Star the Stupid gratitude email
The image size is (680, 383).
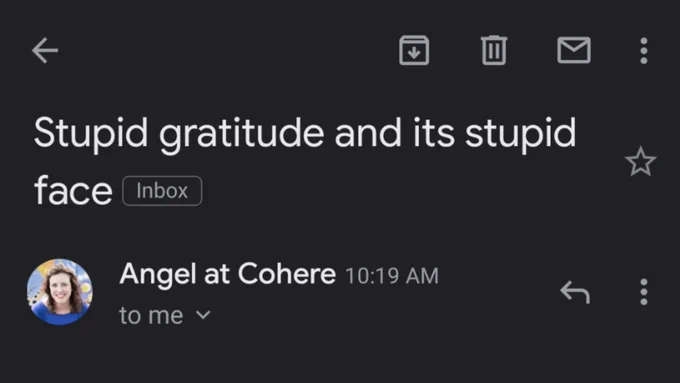coord(641,161)
